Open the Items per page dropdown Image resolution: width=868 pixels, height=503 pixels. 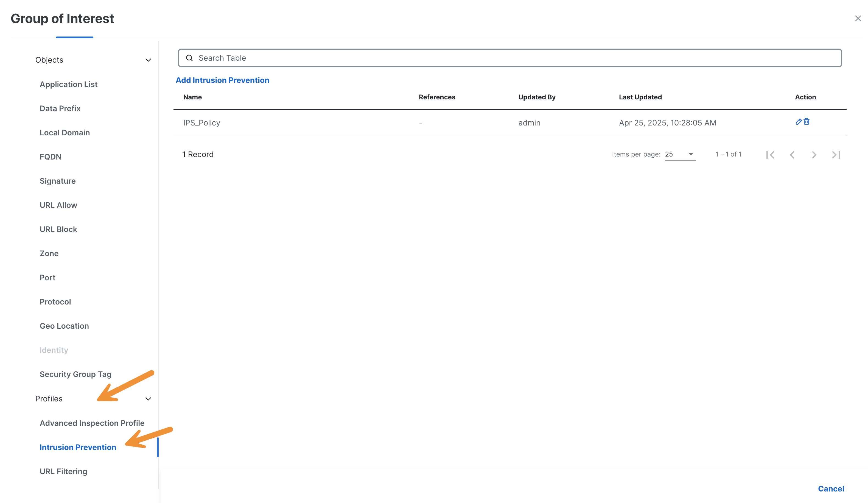click(680, 154)
